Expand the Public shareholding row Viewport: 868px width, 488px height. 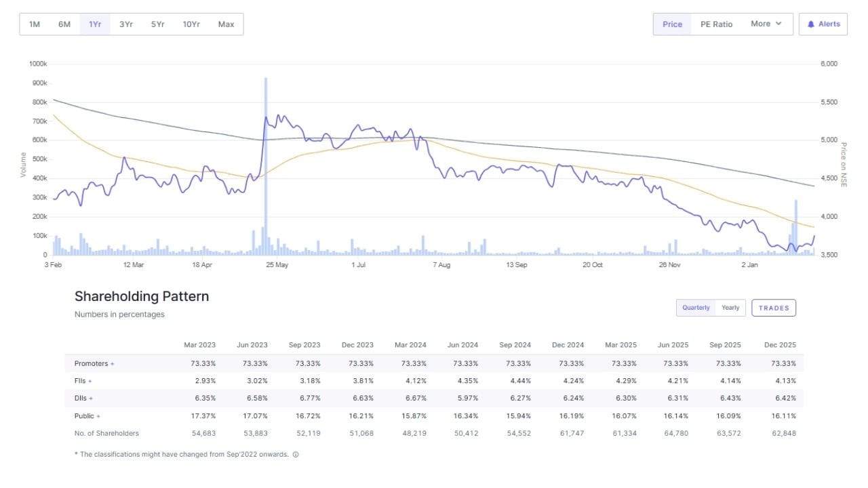pyautogui.click(x=98, y=416)
